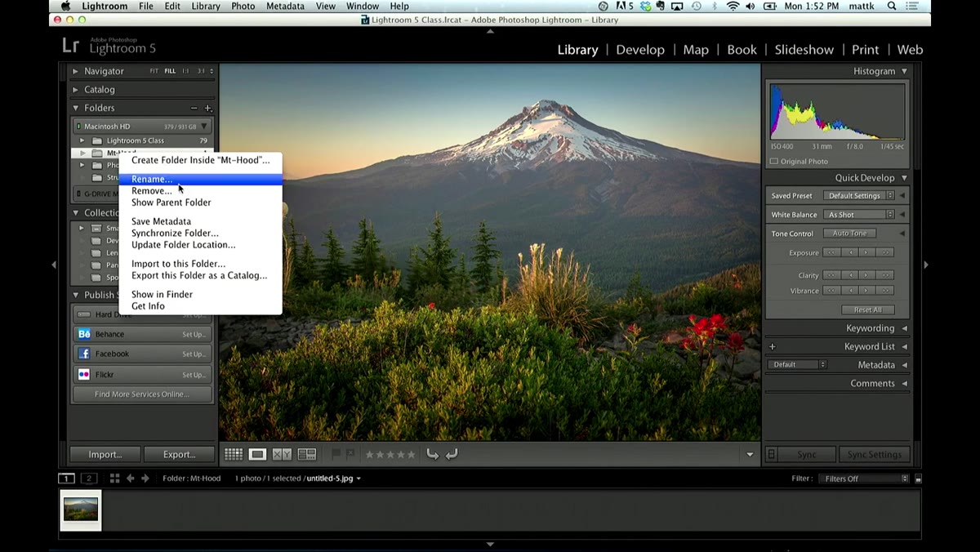Expand the Macintosh HD volume dropdown
The image size is (980, 552).
pyautogui.click(x=204, y=127)
